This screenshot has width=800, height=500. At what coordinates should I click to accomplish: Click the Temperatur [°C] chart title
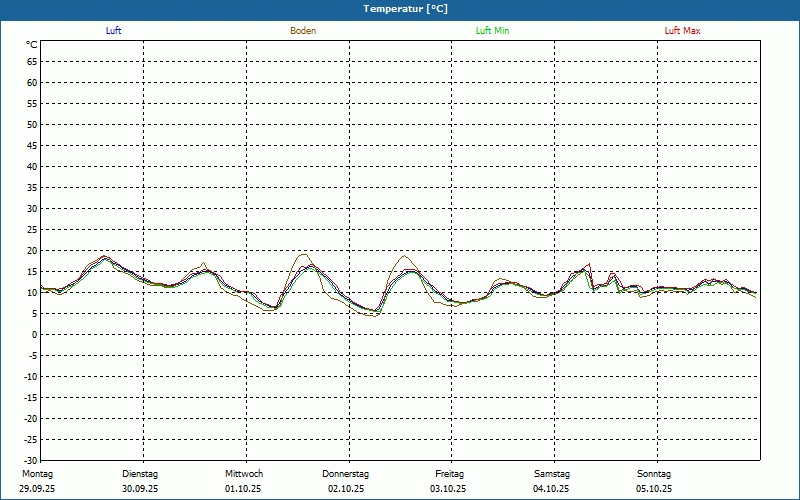(x=406, y=9)
